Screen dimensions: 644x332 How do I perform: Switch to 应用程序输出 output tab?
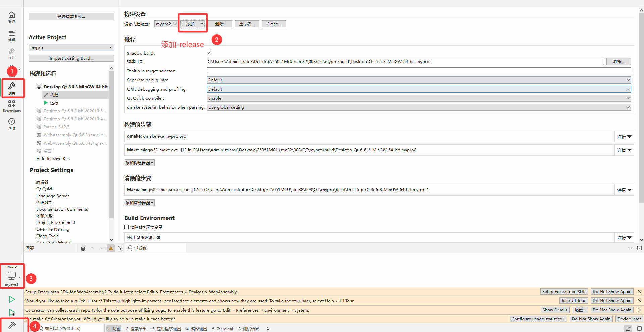click(x=166, y=329)
